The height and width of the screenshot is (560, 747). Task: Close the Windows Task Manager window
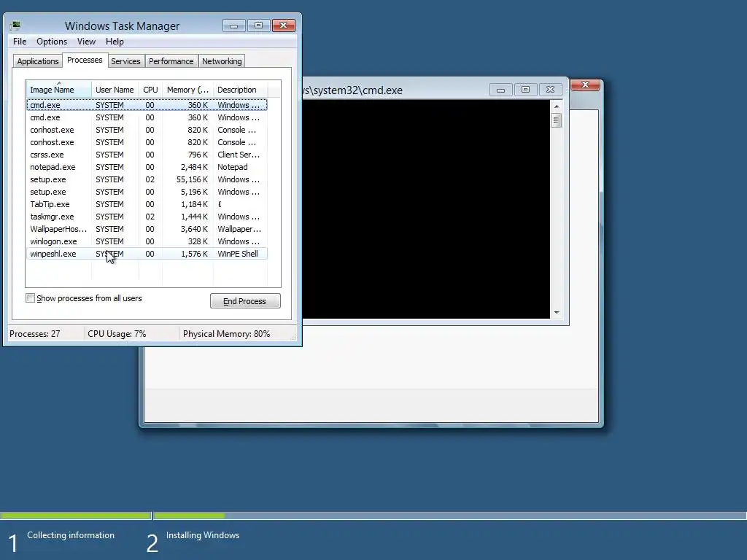pyautogui.click(x=284, y=26)
